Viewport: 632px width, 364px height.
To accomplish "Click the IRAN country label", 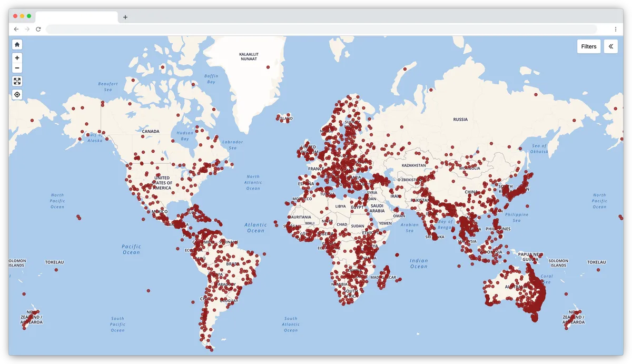I will click(x=394, y=196).
